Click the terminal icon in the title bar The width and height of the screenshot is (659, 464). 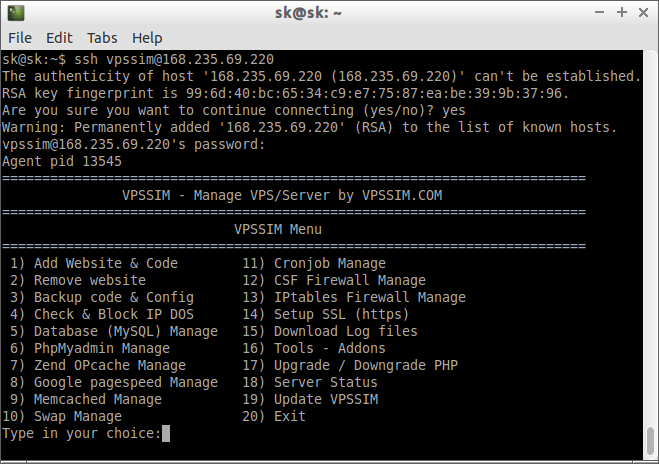16,13
